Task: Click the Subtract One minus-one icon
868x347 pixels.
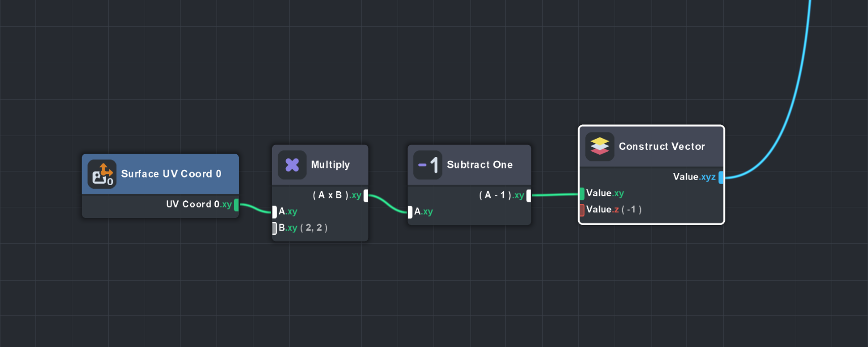Action: click(428, 165)
